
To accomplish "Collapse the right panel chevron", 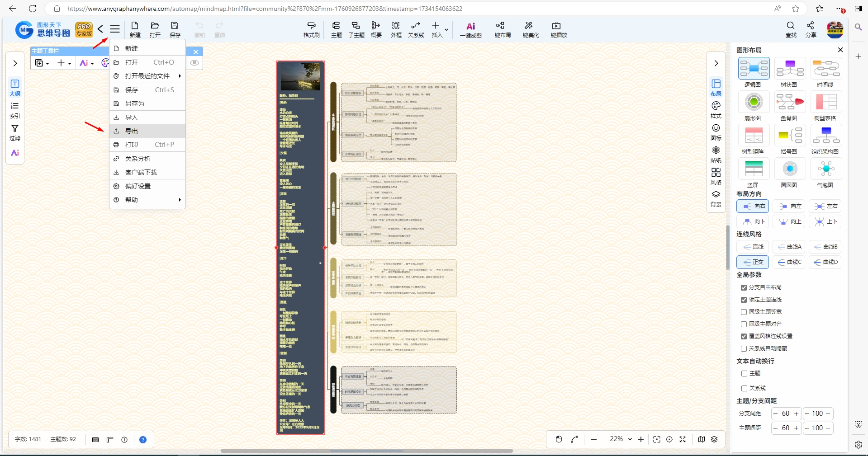I will (716, 63).
